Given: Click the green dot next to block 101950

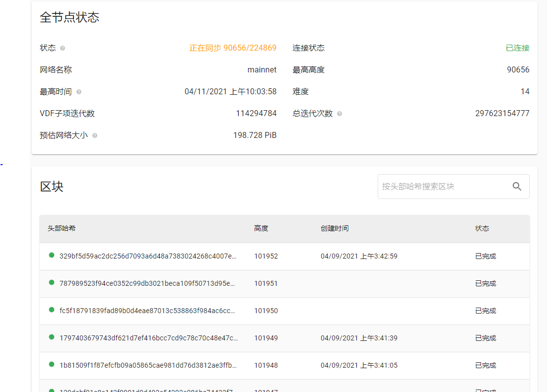Looking at the screenshot, I should (51, 308).
